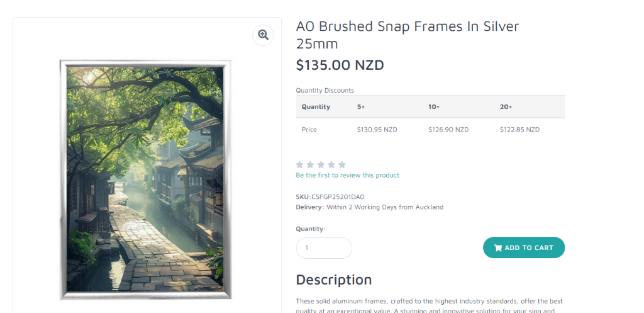Select the 10+ quantity discount column header
The height and width of the screenshot is (313, 644).
[434, 107]
